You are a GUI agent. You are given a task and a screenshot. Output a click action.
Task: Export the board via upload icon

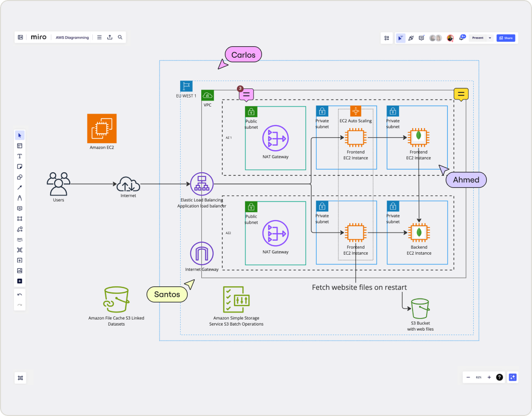(x=109, y=37)
